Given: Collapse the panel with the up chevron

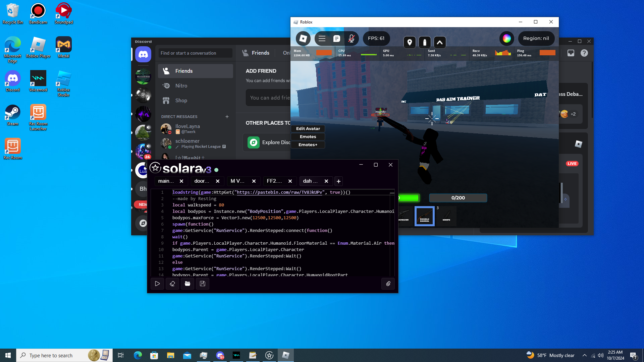Looking at the screenshot, I should (440, 42).
